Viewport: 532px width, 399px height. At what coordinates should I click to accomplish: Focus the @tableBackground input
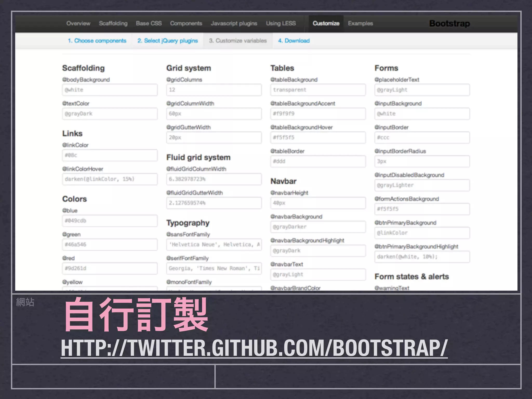pyautogui.click(x=318, y=90)
